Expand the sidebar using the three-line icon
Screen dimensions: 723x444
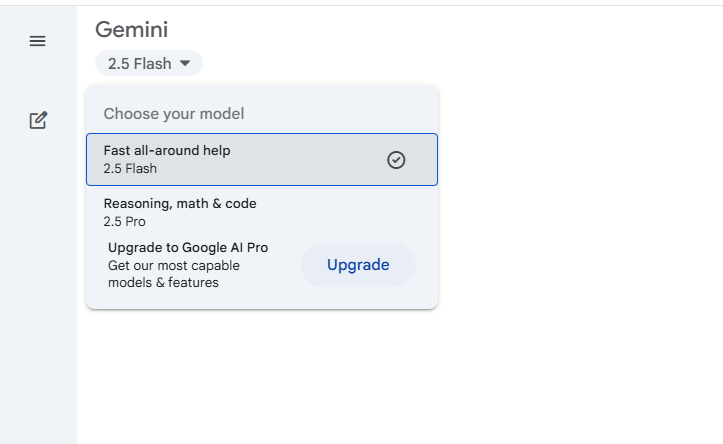(x=37, y=41)
